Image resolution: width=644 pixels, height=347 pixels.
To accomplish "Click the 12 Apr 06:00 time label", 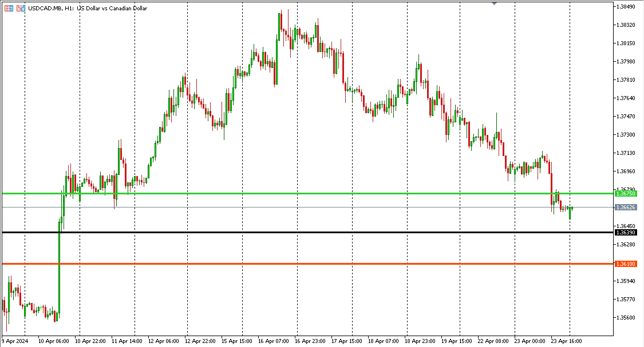I will [x=164, y=341].
